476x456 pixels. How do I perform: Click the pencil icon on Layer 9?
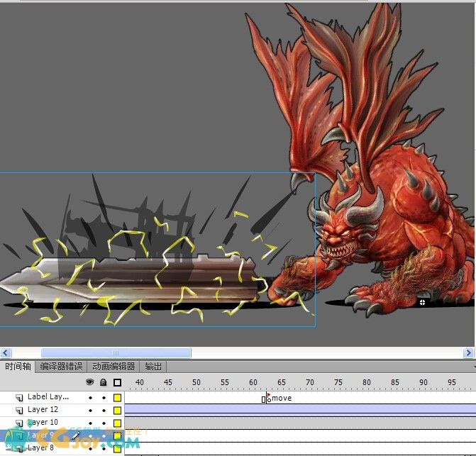pyautogui.click(x=76, y=436)
